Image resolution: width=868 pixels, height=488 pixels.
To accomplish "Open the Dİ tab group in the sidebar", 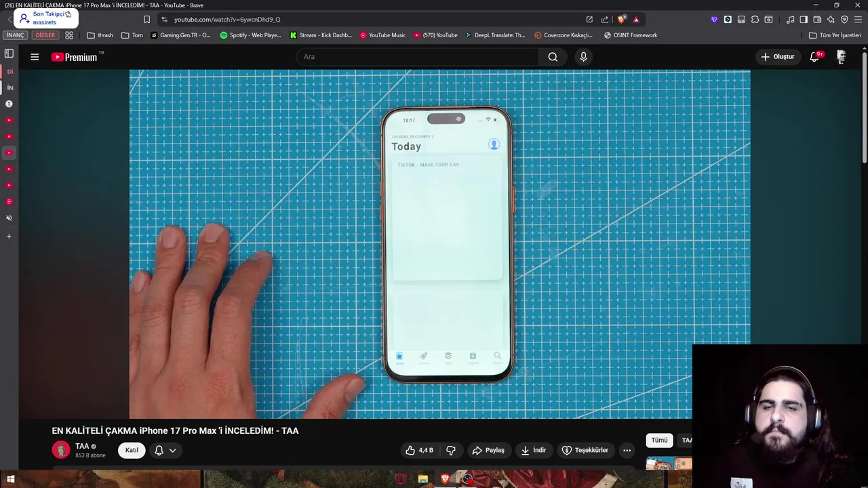I will pos(9,71).
